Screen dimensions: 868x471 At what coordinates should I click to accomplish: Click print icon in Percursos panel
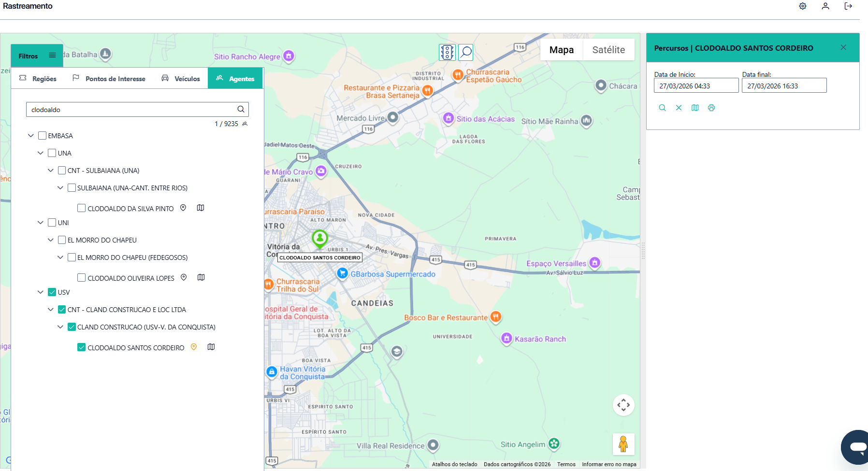[x=711, y=108]
